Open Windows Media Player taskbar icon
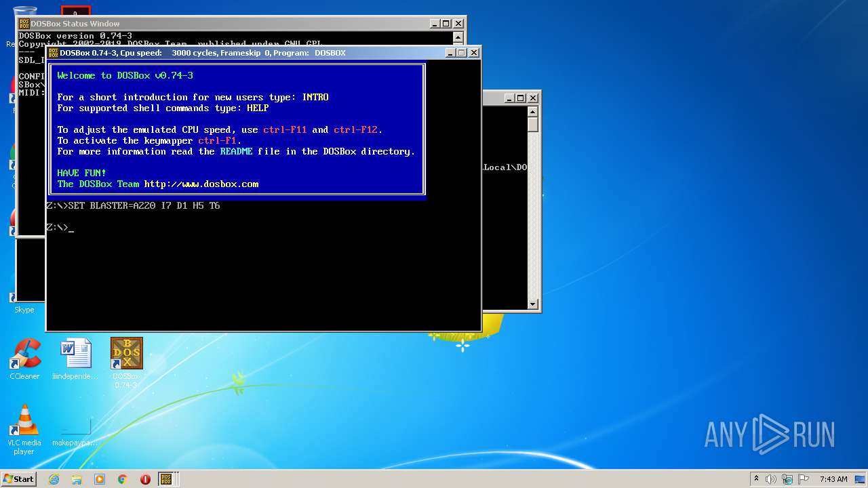The width and height of the screenshot is (868, 488). (100, 479)
